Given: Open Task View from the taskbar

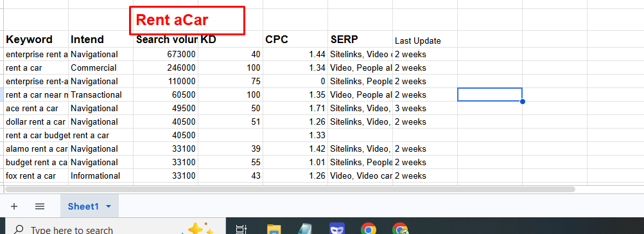Looking at the screenshot, I should pos(241,229).
